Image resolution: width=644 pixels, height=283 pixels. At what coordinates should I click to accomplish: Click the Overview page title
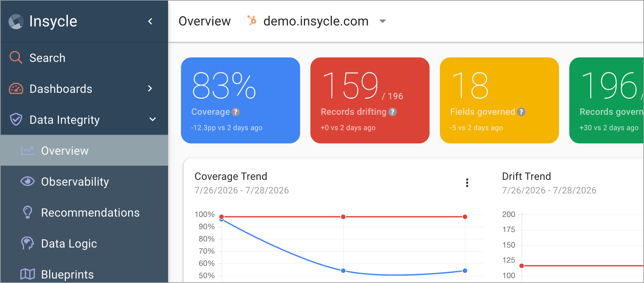(204, 21)
